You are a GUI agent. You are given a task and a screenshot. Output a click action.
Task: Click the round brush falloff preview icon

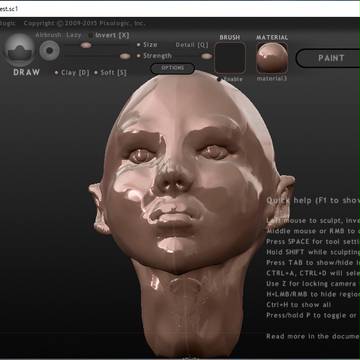(50, 50)
